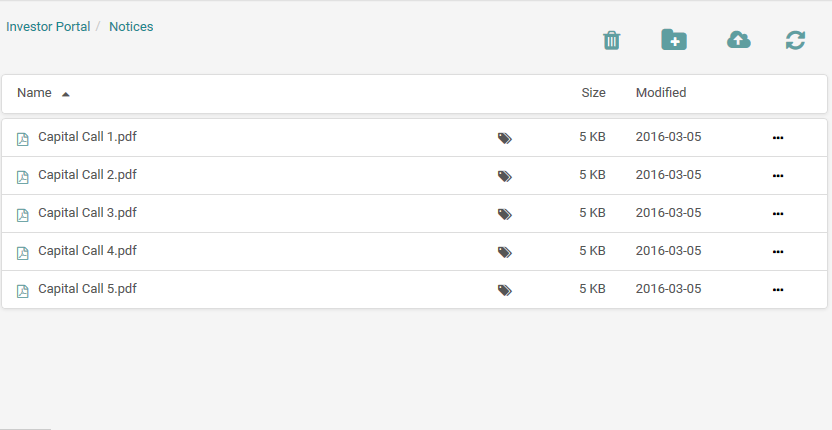Open the ellipsis menu for Capital Call 5.pdf

[778, 290]
